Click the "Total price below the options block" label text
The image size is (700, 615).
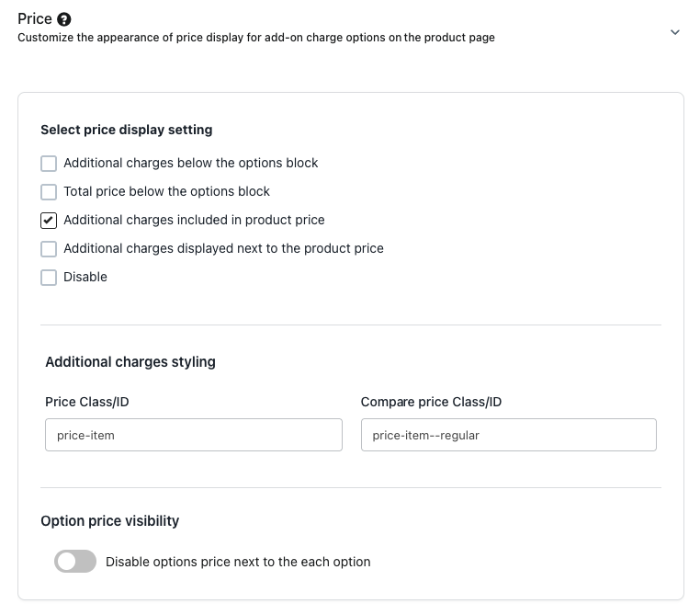[x=166, y=192]
